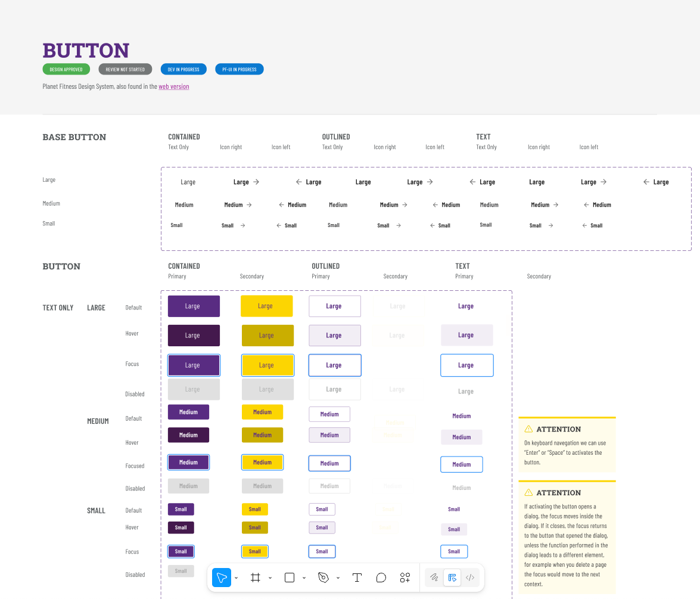The height and width of the screenshot is (599, 700).
Task: Select the Secondary label under TEXT column
Action: [539, 276]
